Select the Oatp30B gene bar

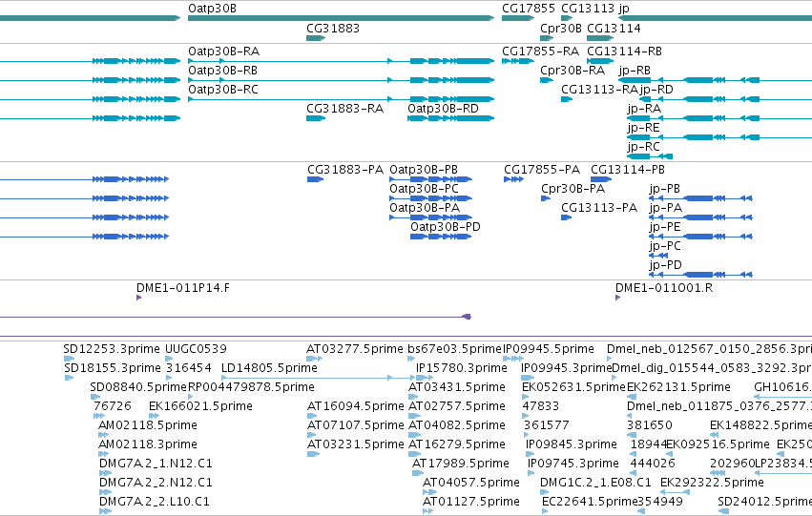tap(342, 19)
